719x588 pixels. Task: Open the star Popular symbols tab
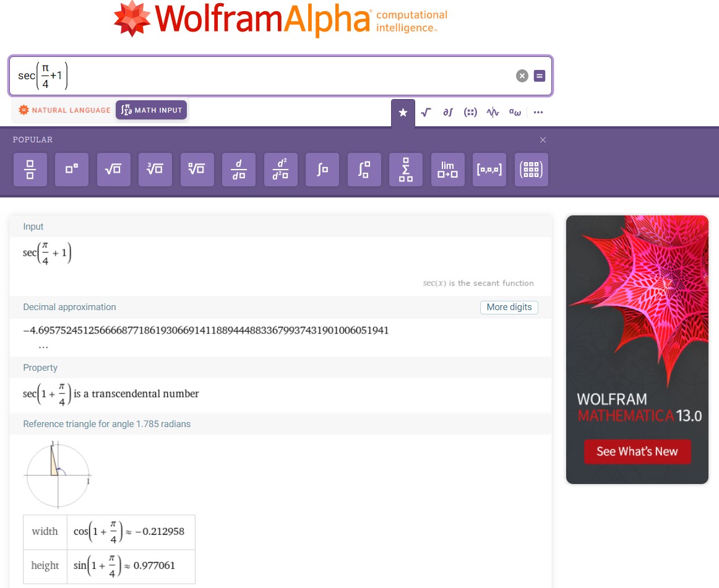(403, 113)
